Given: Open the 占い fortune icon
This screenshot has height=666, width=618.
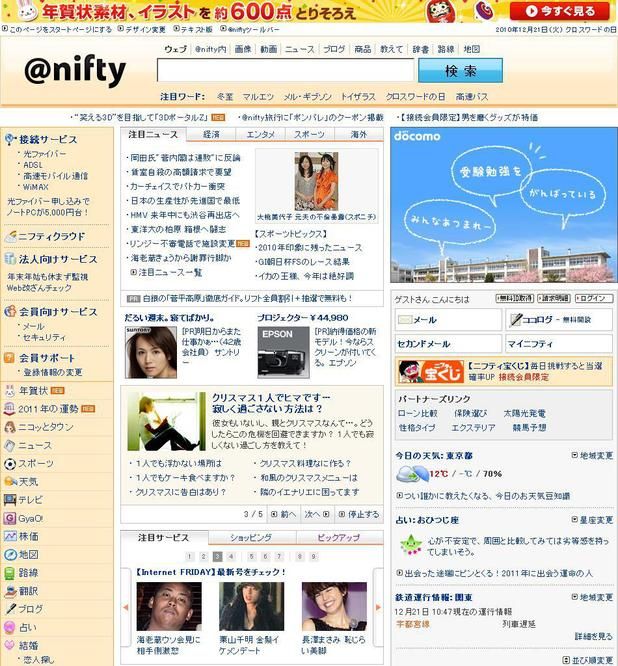Looking at the screenshot, I should [x=9, y=627].
